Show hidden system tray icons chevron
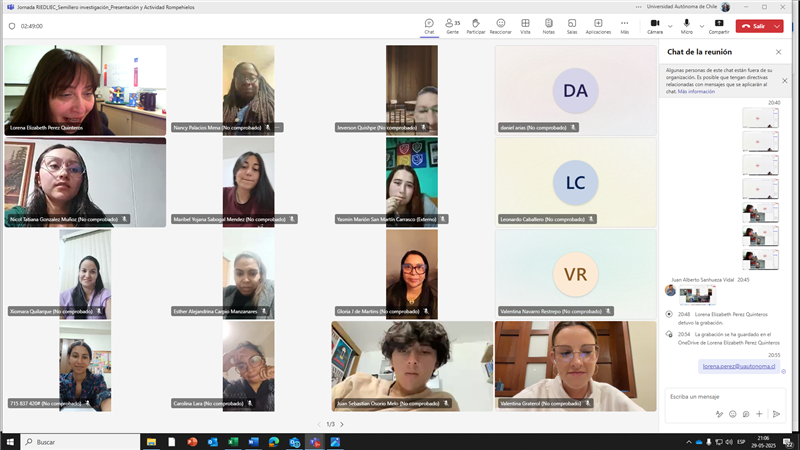Screen dimensions: 800x450 pos(689,442)
